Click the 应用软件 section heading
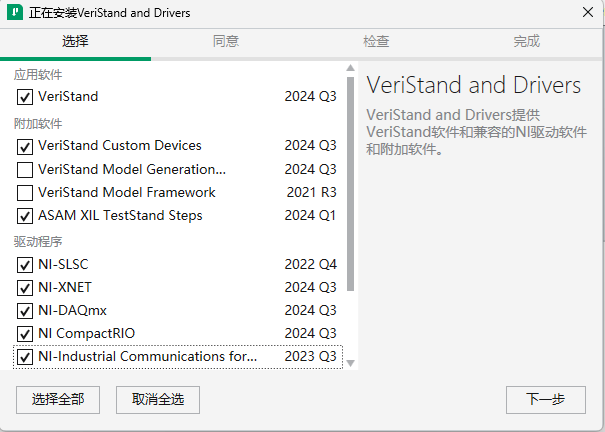The image size is (605, 432). [x=38, y=74]
